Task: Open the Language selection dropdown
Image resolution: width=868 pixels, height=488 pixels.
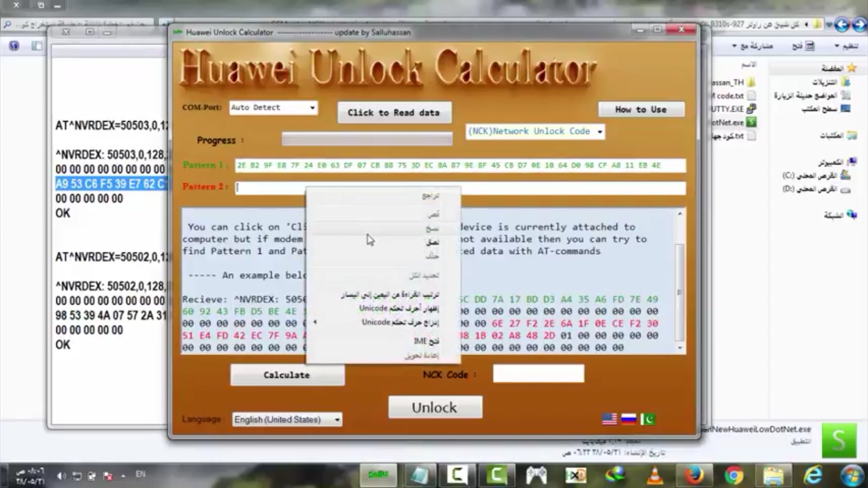Action: (337, 420)
